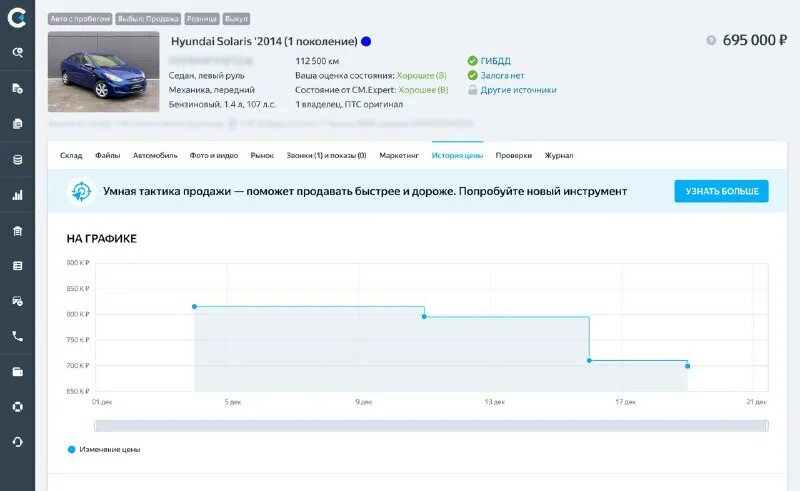The height and width of the screenshot is (491, 800).
Task: Open the Автомобиль tab
Action: click(x=155, y=155)
